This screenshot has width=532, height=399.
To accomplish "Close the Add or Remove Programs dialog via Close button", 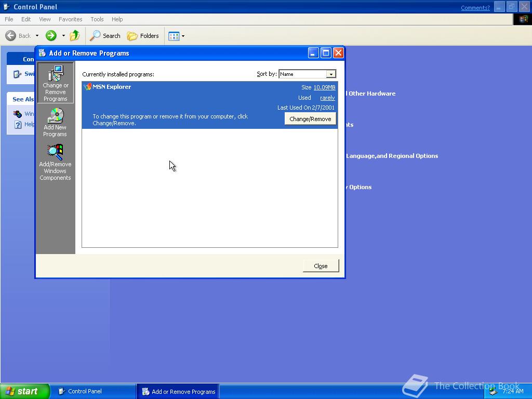I will click(x=321, y=266).
